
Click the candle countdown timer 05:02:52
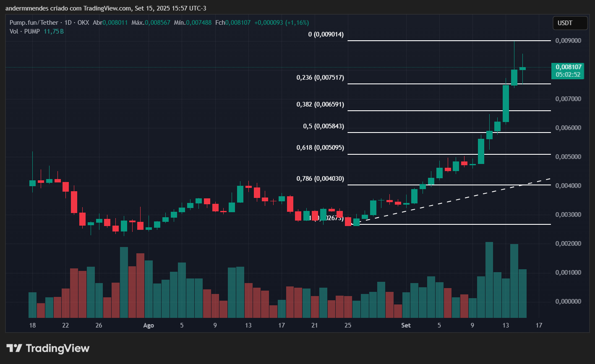click(568, 75)
